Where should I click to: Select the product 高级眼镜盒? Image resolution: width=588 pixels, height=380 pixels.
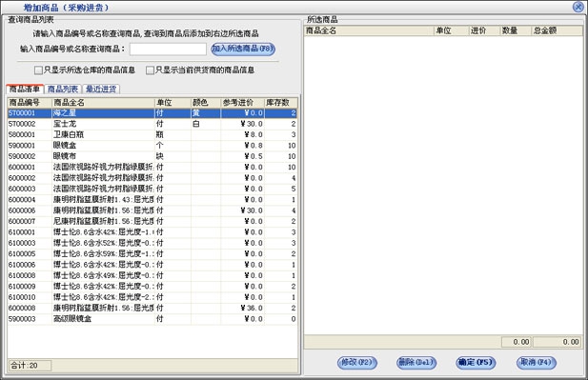click(152, 319)
